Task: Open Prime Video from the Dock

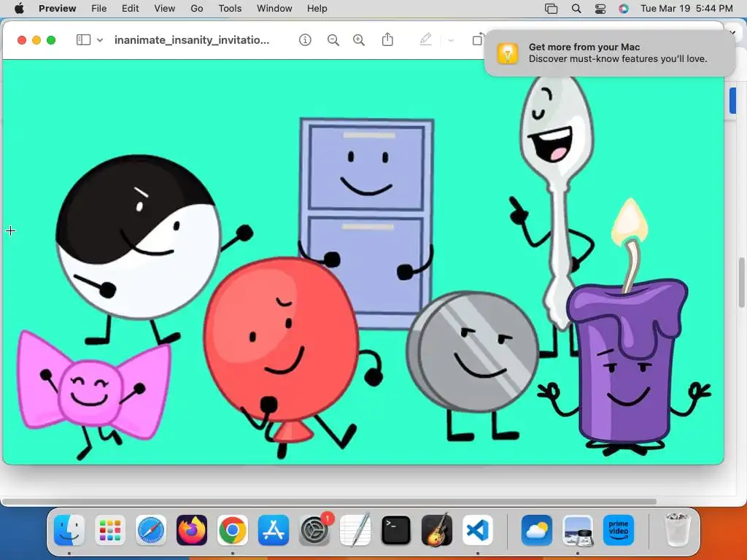Action: pos(619,530)
